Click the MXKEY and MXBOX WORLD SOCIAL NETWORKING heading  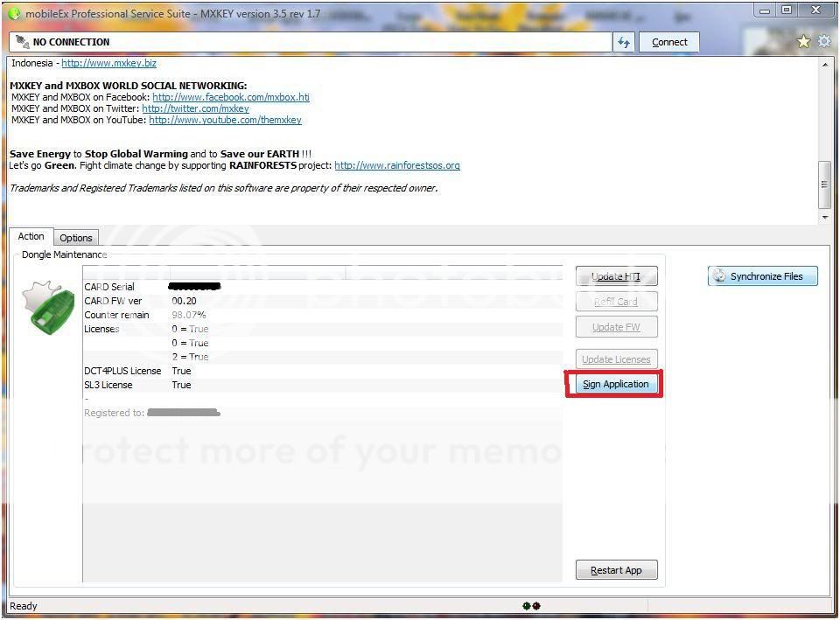[x=129, y=86]
